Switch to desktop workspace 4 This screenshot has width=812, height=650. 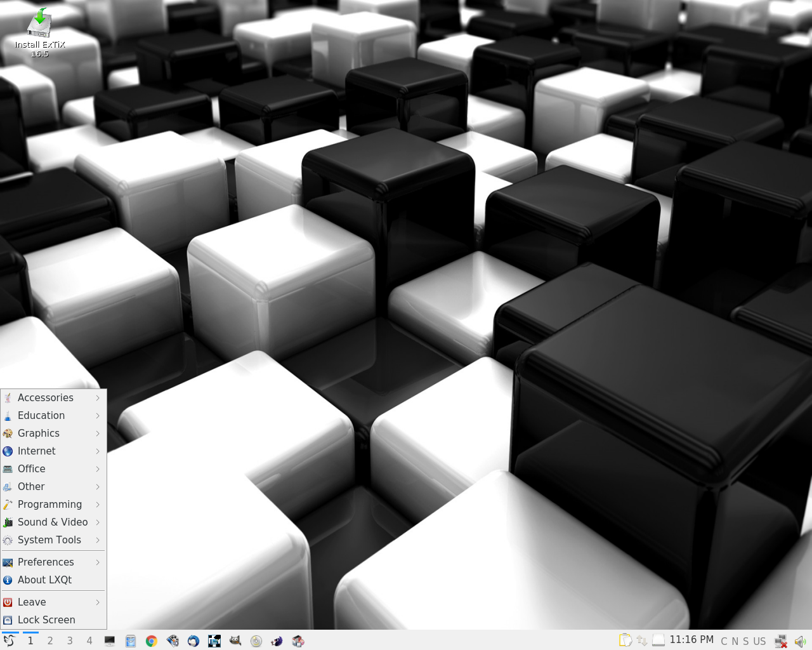click(89, 640)
